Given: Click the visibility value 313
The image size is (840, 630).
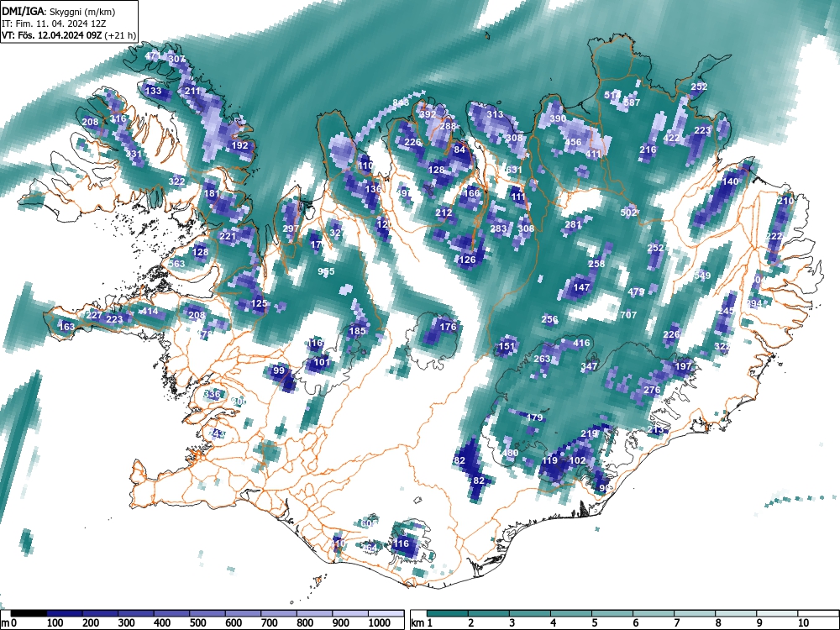Looking at the screenshot, I should (x=495, y=114).
